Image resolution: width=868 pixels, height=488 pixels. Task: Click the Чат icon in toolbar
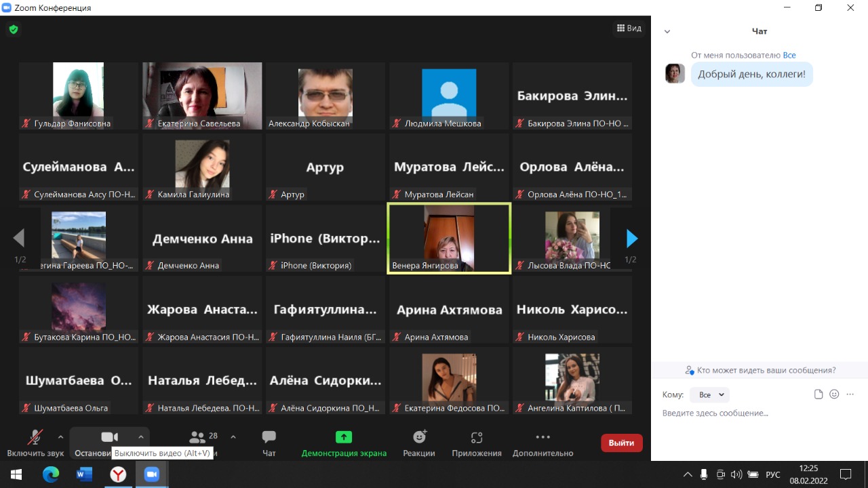269,443
